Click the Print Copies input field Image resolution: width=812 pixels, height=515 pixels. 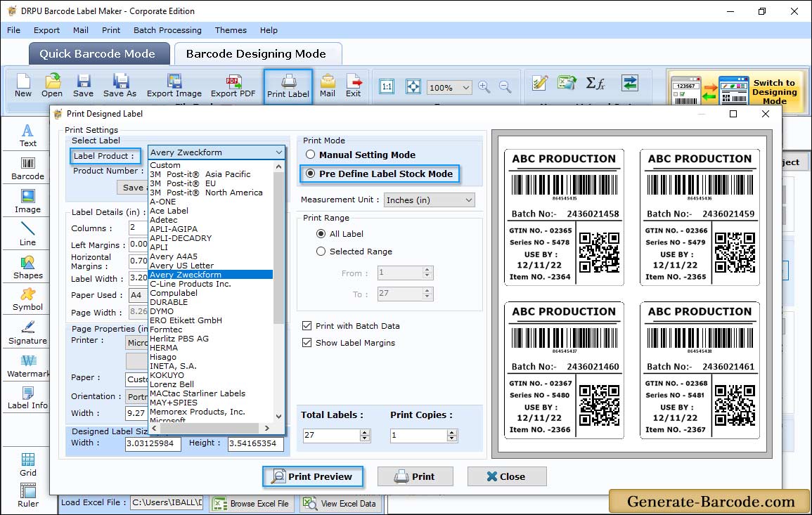419,436
